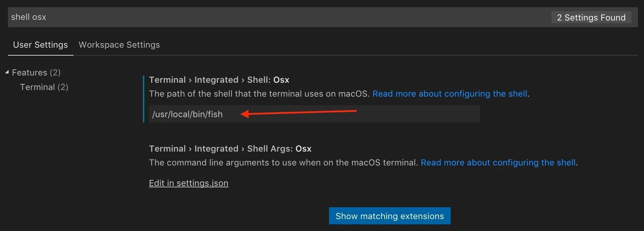Click the highlighted setting's blue indicator bar
The image size is (644, 231).
(x=144, y=99)
